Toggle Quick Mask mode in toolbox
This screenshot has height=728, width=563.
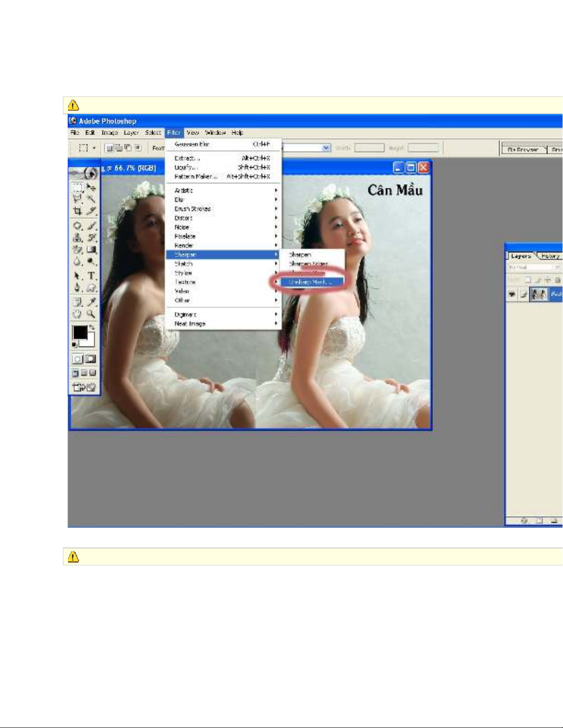click(91, 359)
